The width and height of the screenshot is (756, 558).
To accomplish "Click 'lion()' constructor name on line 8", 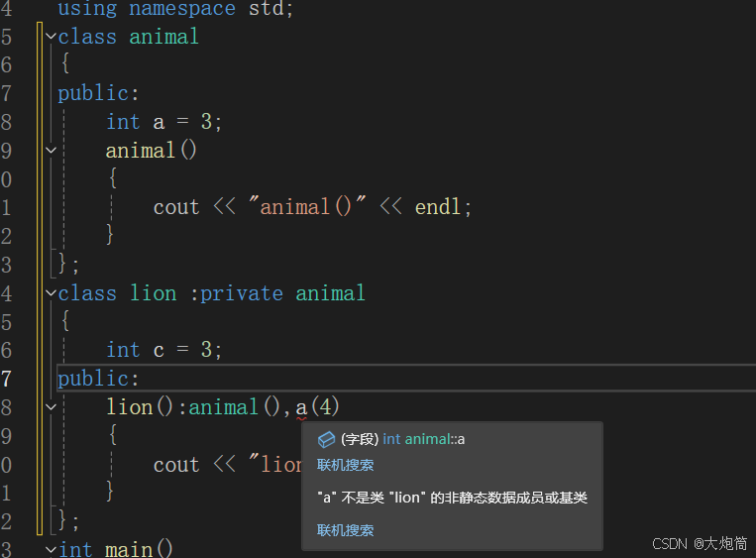I will pyautogui.click(x=140, y=407).
